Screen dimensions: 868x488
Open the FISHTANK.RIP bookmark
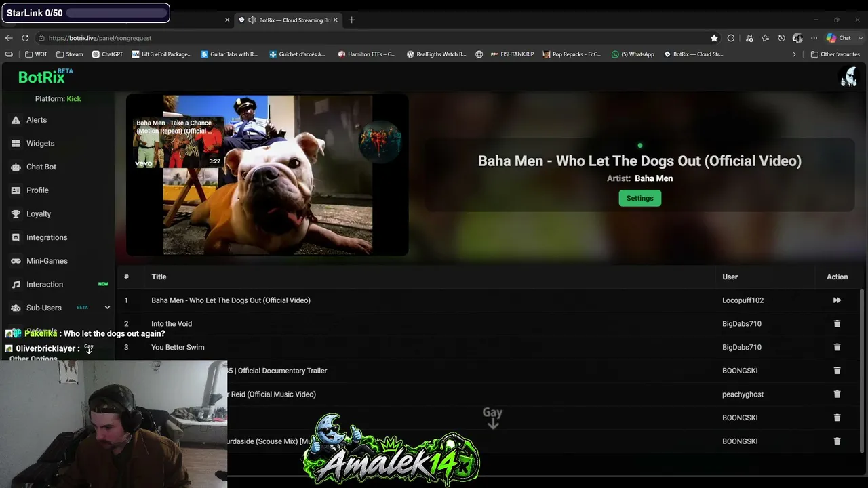(x=512, y=54)
